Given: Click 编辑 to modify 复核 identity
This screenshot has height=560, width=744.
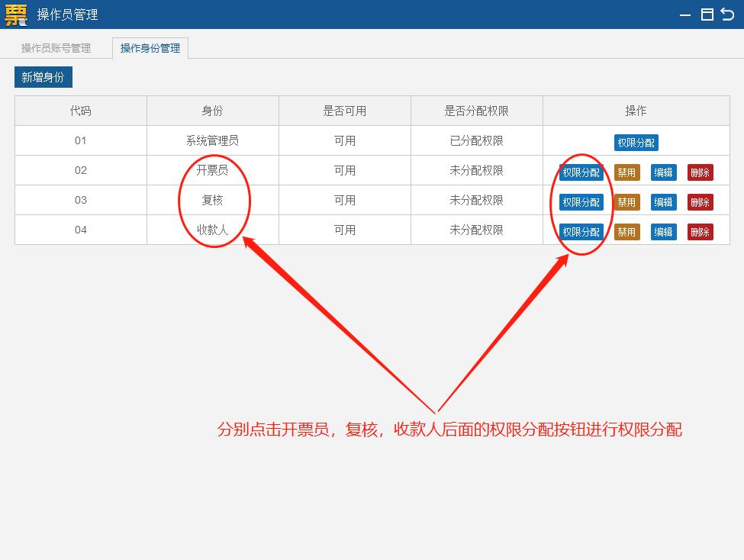Looking at the screenshot, I should pos(663,201).
